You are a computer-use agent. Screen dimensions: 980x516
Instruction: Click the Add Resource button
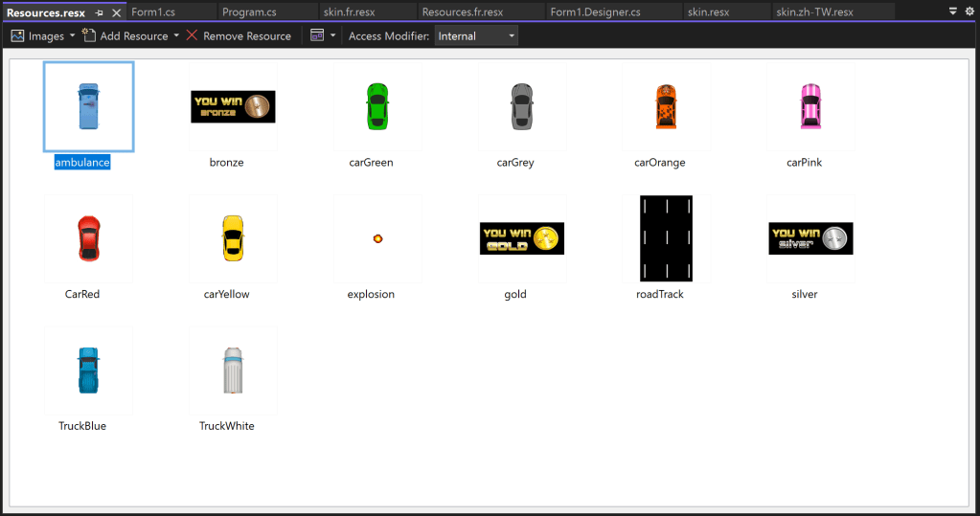125,35
